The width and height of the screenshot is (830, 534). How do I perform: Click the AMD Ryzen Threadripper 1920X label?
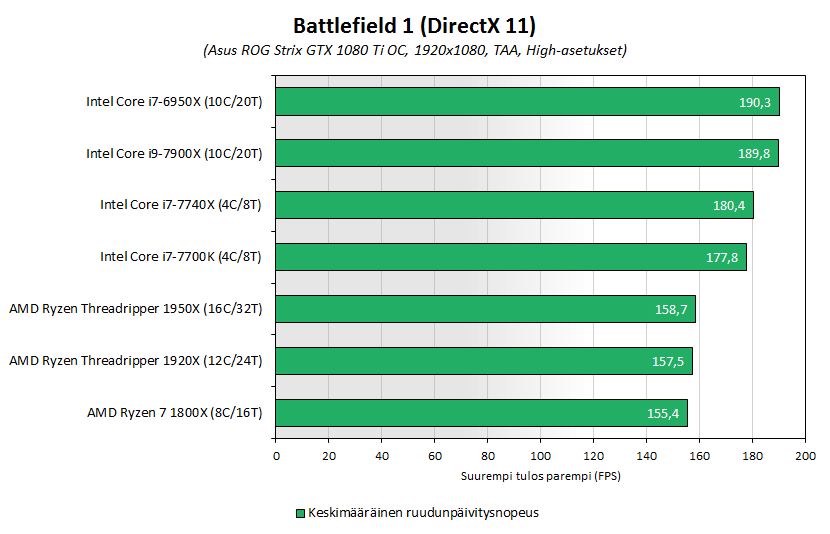coord(136,360)
